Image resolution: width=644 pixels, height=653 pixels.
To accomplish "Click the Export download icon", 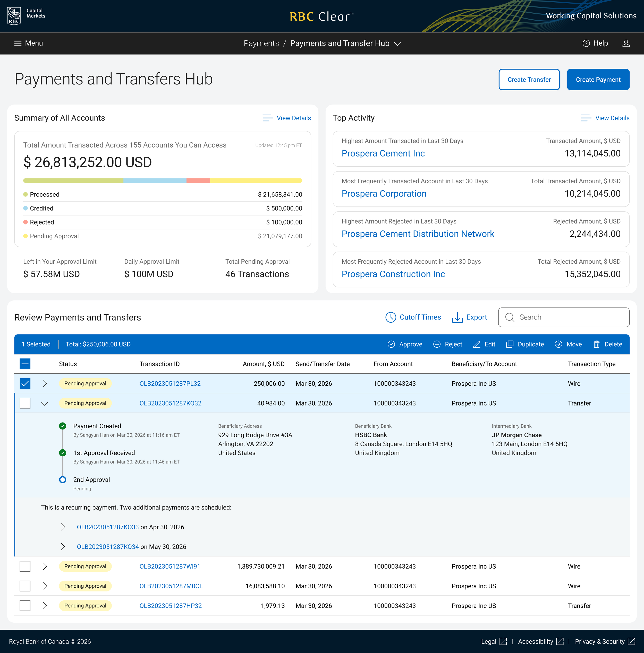I will click(457, 317).
